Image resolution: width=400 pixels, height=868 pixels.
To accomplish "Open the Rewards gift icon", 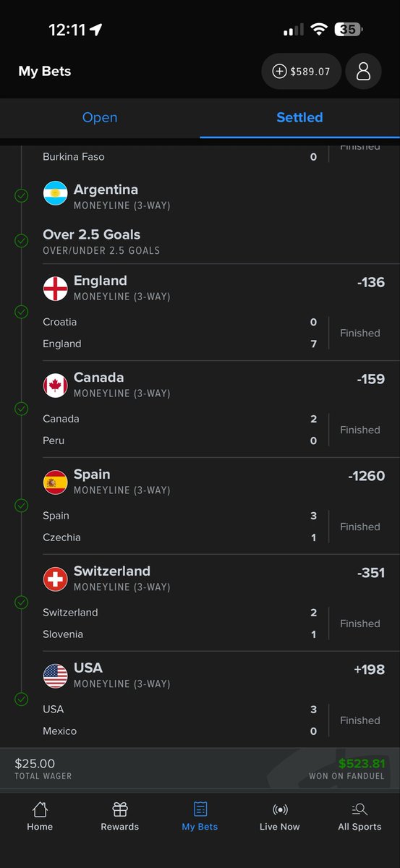I will (x=120, y=817).
